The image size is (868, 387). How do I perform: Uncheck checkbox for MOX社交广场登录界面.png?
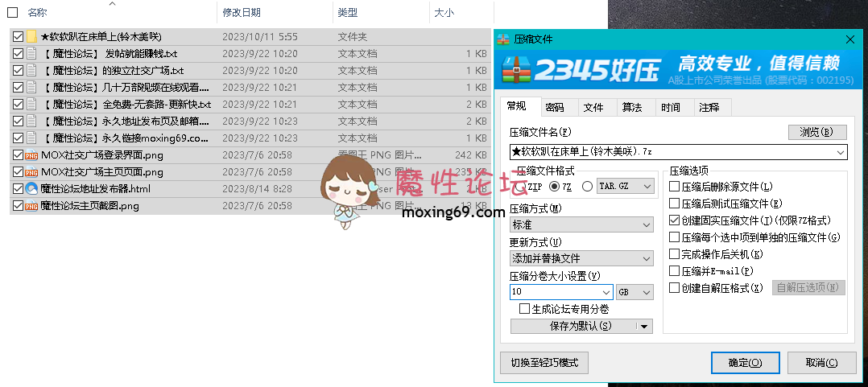tap(18, 155)
